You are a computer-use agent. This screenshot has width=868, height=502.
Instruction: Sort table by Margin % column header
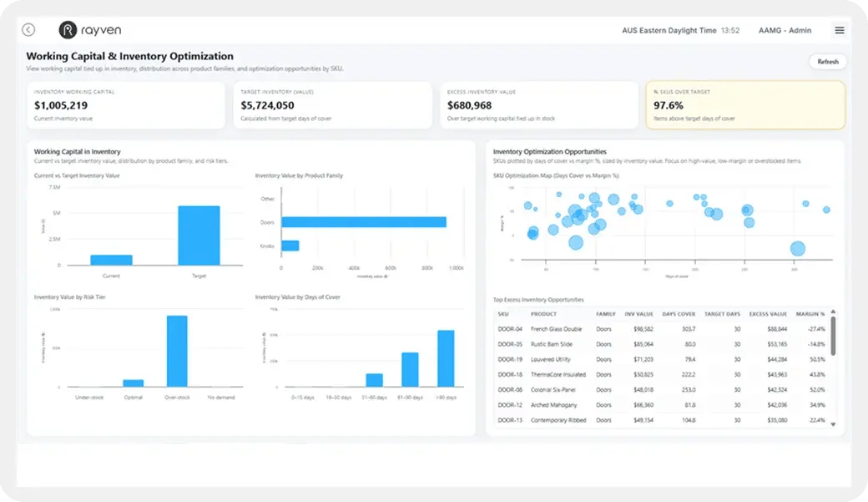(810, 314)
